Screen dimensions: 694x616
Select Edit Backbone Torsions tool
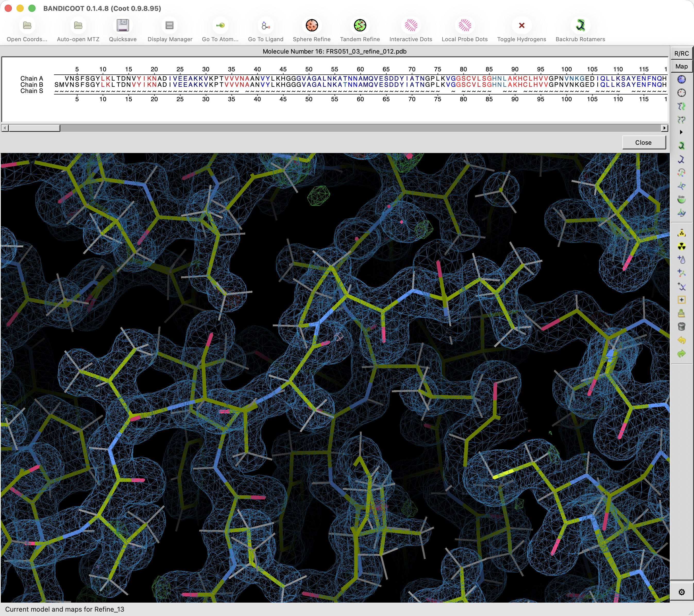pyautogui.click(x=681, y=213)
